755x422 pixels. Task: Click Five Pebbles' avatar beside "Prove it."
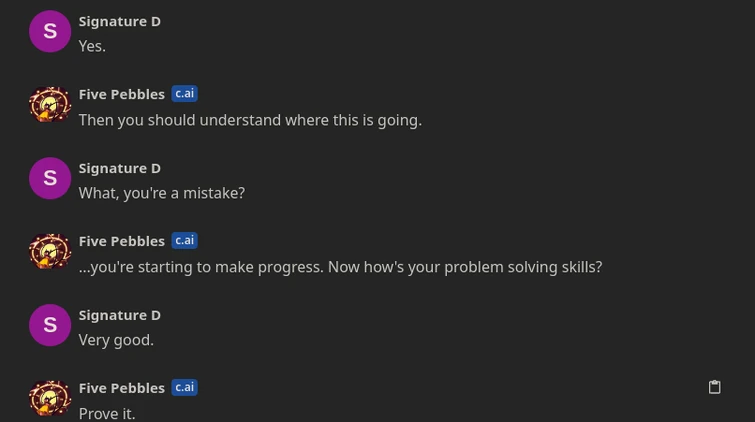pyautogui.click(x=50, y=398)
